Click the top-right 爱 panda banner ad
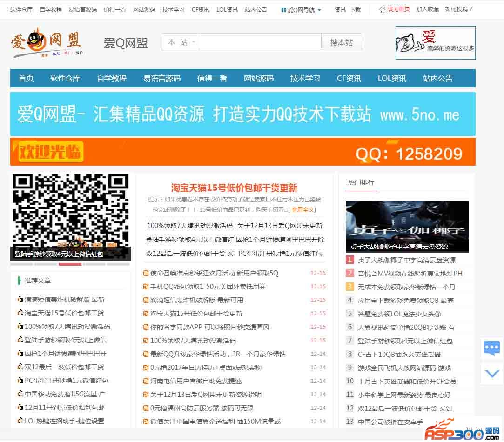504x442 pixels. tap(436, 43)
